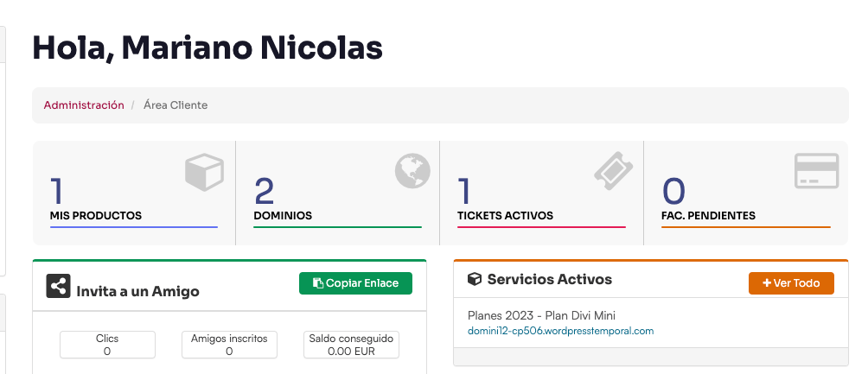Open the Dominios summary label
This screenshot has width=868, height=374.
pyautogui.click(x=283, y=216)
